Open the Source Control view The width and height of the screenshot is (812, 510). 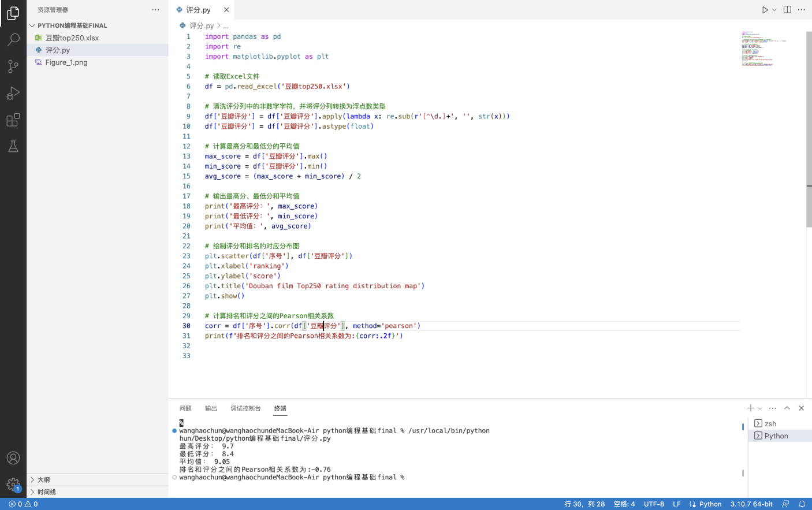(x=13, y=66)
